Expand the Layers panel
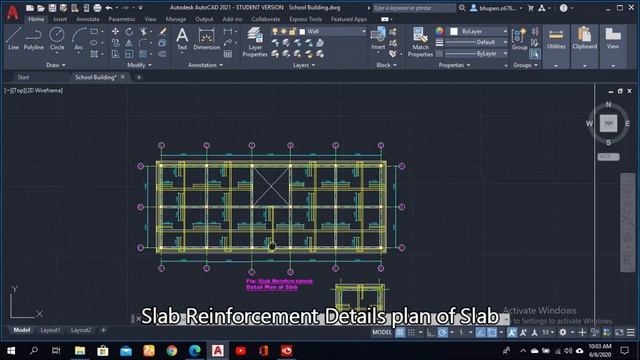 click(x=304, y=65)
